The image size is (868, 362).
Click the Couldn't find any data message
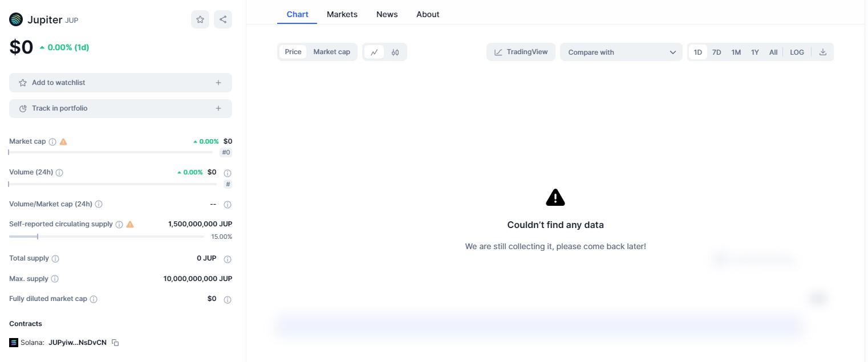coord(555,225)
